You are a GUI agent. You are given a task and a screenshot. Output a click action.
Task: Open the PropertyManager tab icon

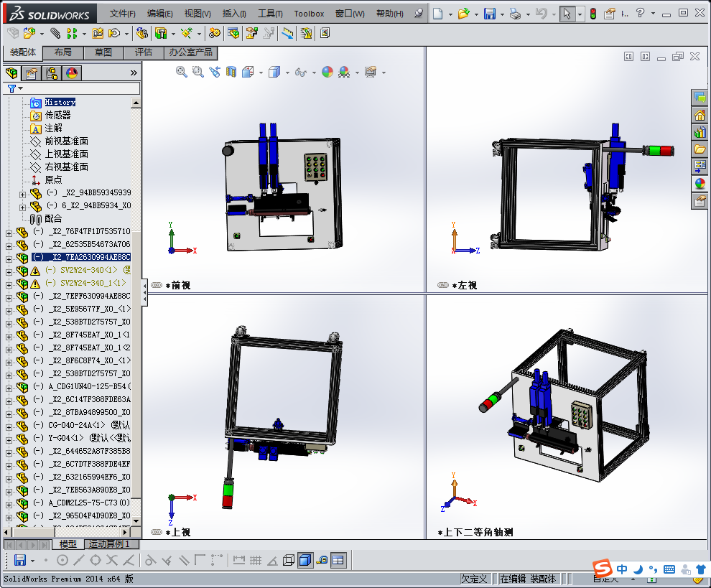coord(32,73)
